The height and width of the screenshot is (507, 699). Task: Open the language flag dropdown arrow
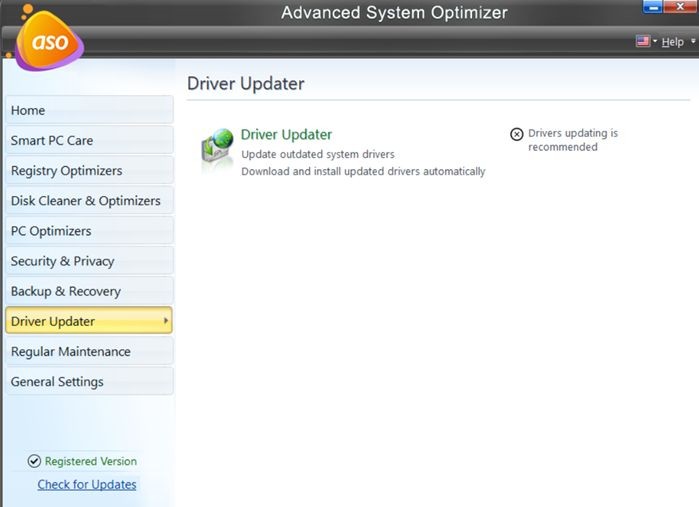(655, 42)
